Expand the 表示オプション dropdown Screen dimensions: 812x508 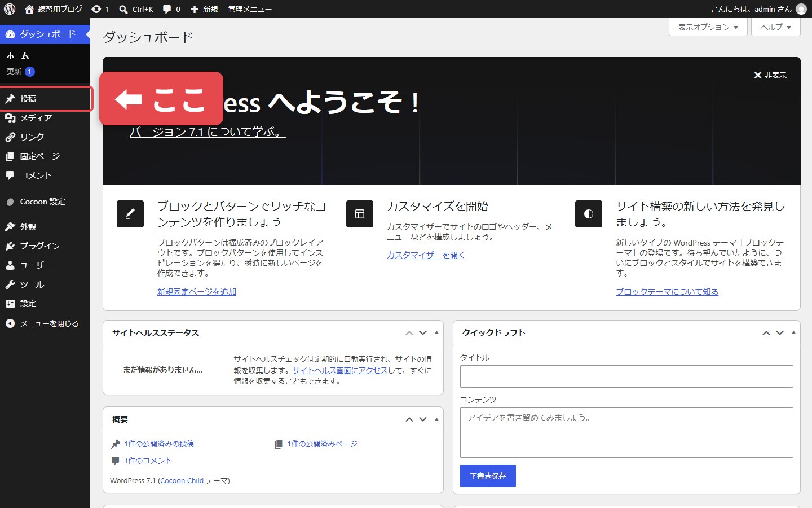click(708, 27)
